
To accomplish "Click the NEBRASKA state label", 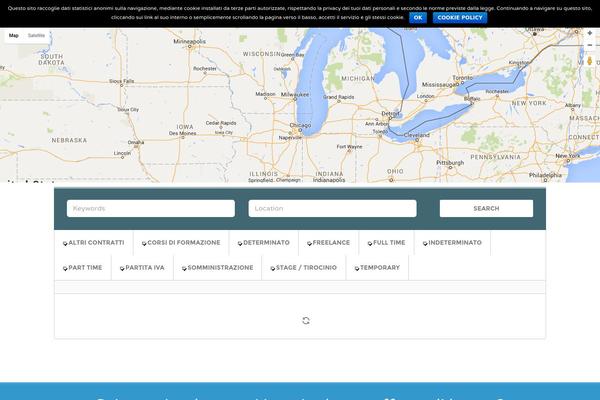I will point(69,140).
